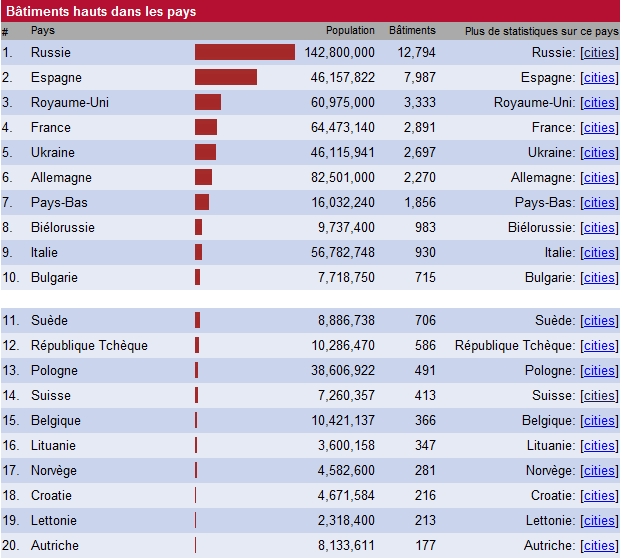Open the cities link for Pays-Bas

click(x=599, y=202)
